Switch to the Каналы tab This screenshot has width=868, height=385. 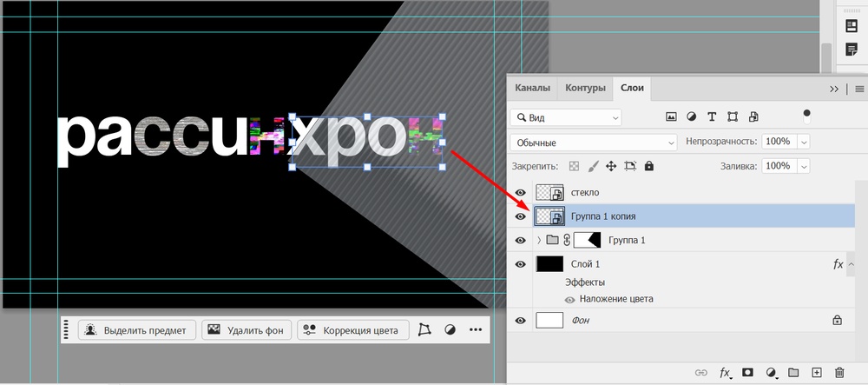[532, 88]
